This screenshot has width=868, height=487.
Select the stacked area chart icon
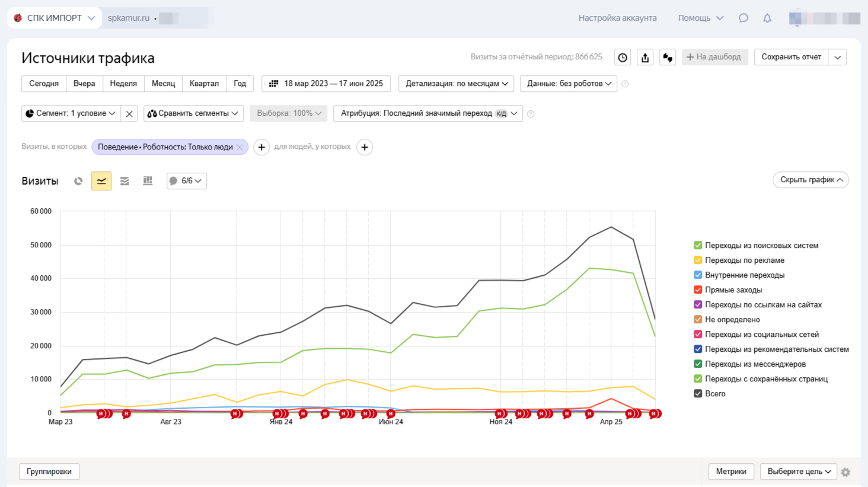[x=125, y=181]
